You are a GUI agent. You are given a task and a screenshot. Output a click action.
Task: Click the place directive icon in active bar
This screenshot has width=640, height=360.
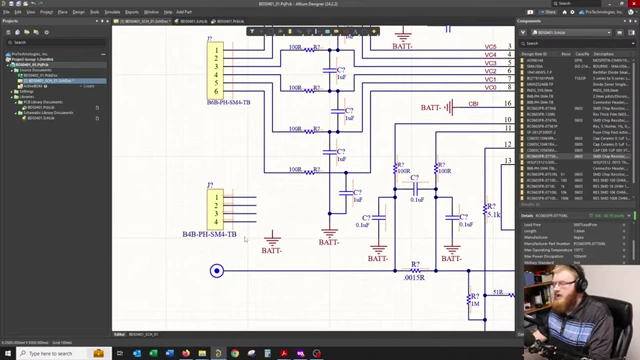point(346,31)
